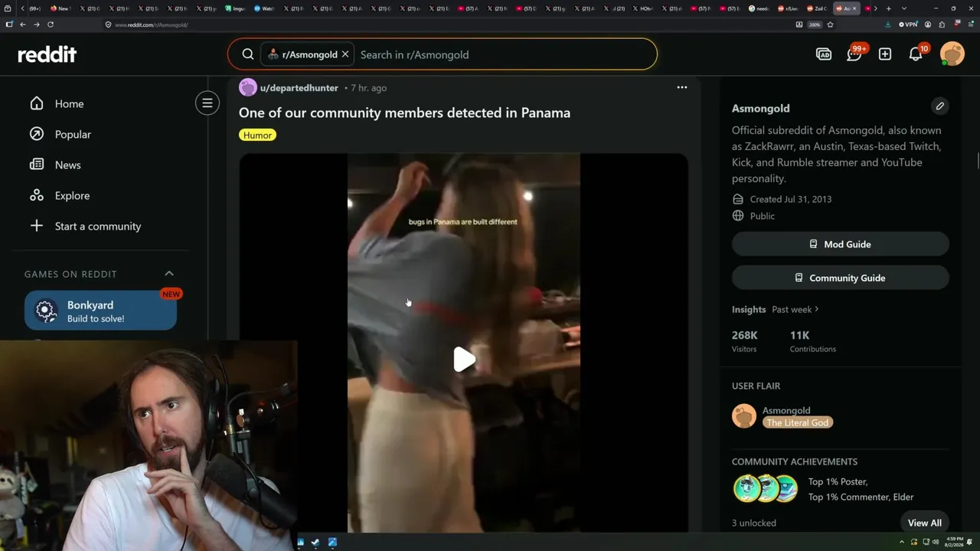Click the Asmongold user flair avatar
This screenshot has width=980, height=551.
click(x=744, y=416)
